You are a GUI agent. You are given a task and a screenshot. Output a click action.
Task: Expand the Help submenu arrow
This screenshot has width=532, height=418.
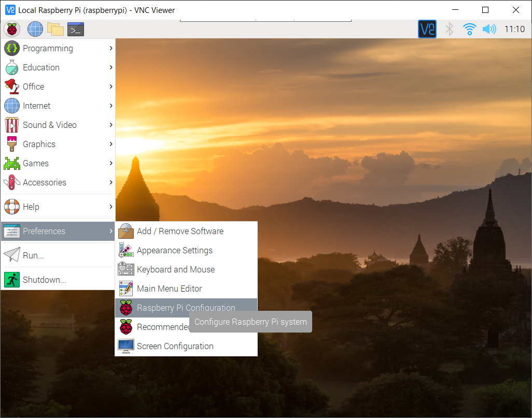[111, 207]
